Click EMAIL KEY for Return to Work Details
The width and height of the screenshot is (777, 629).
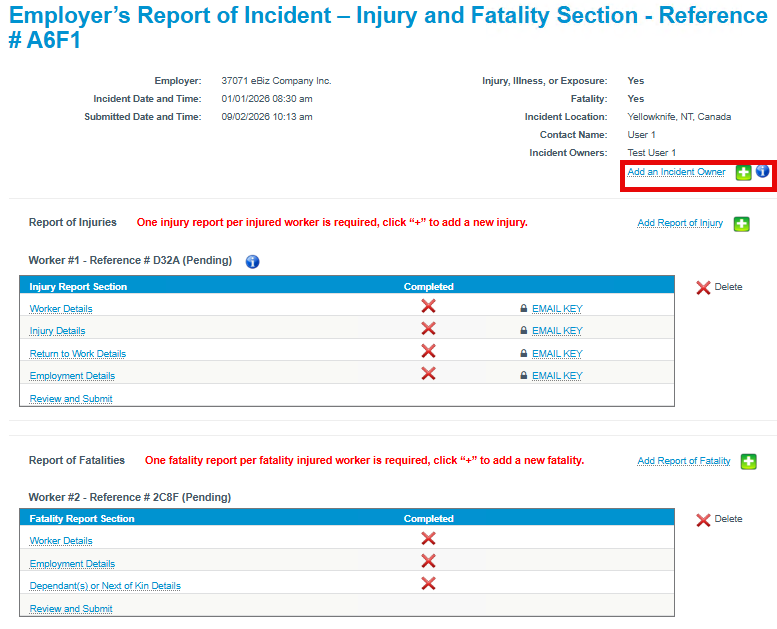[556, 354]
